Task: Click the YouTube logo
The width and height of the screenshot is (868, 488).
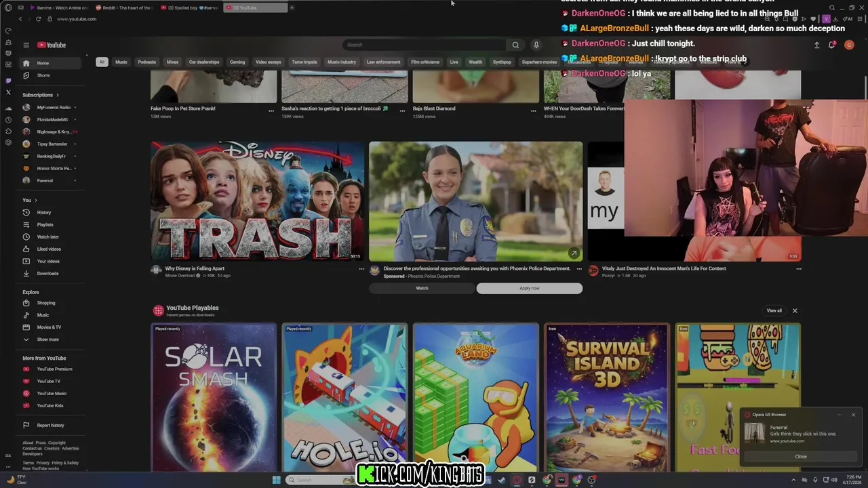Action: coord(52,45)
